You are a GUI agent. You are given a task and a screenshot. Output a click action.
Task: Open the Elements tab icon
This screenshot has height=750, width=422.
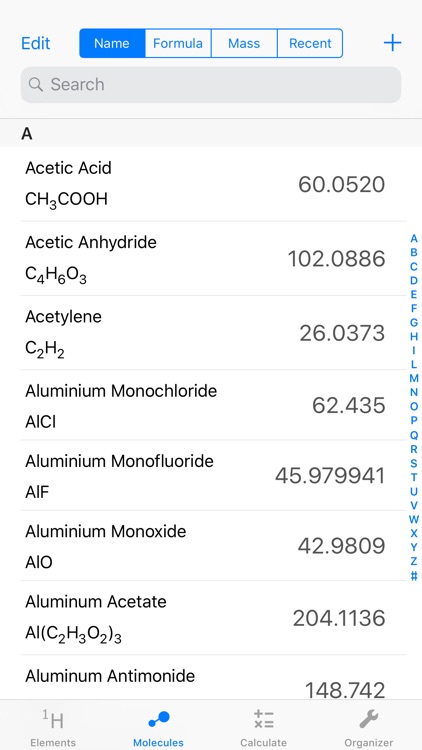pos(53,719)
